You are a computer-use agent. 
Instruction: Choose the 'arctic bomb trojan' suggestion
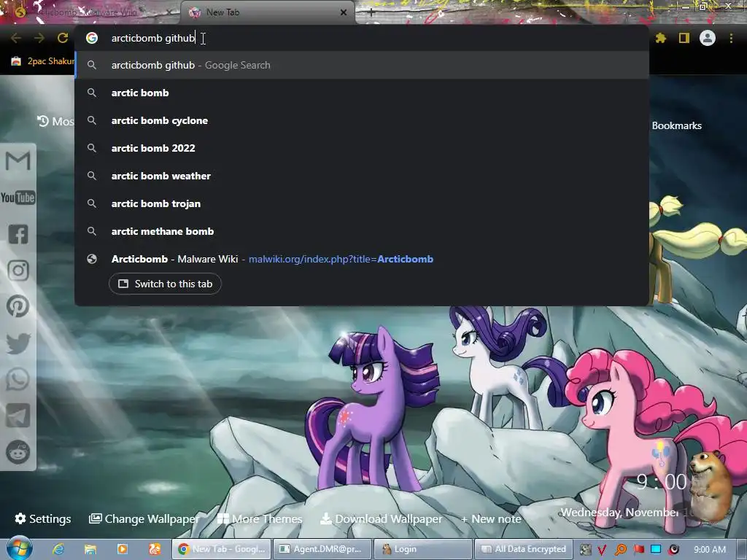pyautogui.click(x=362, y=203)
